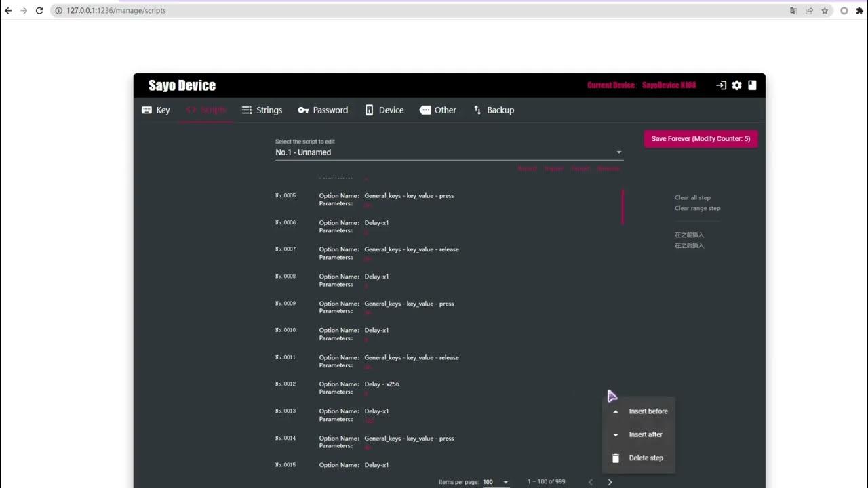Click Save Forever (Modify Counter: 5) button
The image size is (868, 488).
pos(701,139)
